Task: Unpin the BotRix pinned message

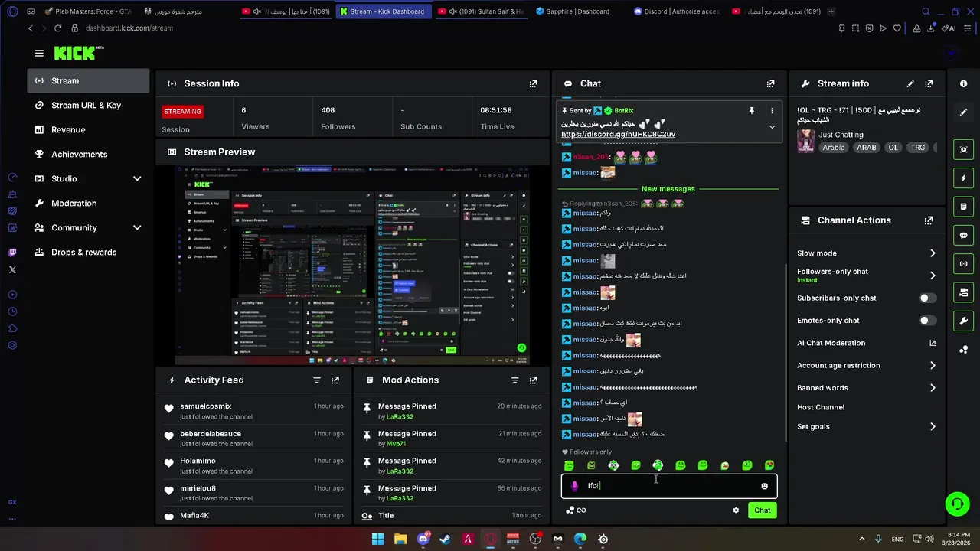Action: (x=751, y=111)
